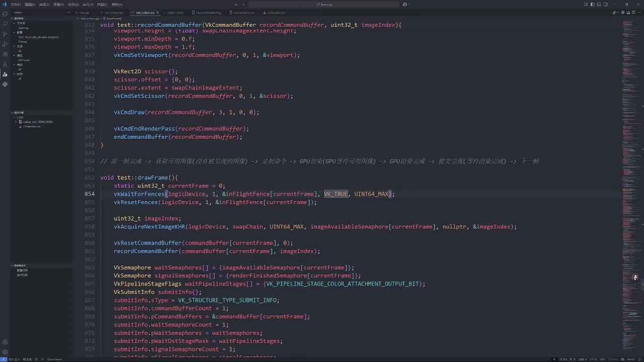Click the line number 852 in the gutter

coord(90,177)
